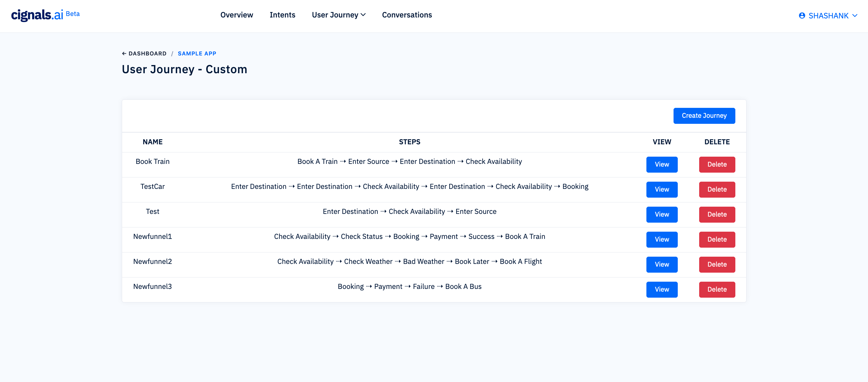The height and width of the screenshot is (382, 868).
Task: View the Book Train journey
Action: (x=661, y=164)
